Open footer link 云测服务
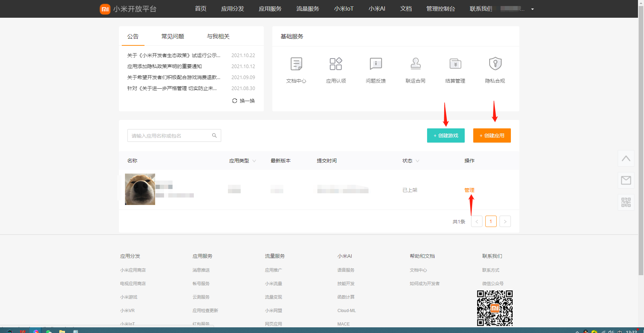 pos(201,297)
